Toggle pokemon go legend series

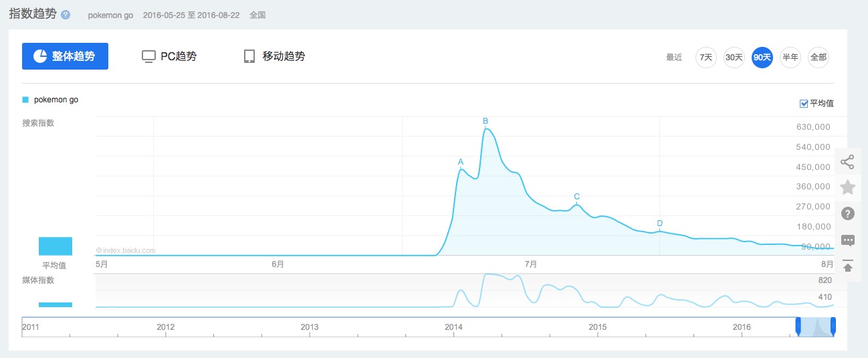50,100
